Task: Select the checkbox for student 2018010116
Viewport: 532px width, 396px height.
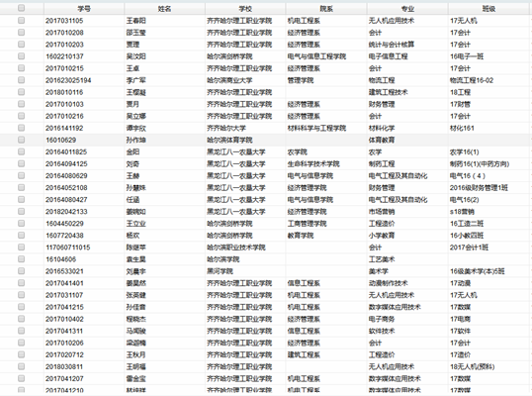Action: (x=21, y=92)
